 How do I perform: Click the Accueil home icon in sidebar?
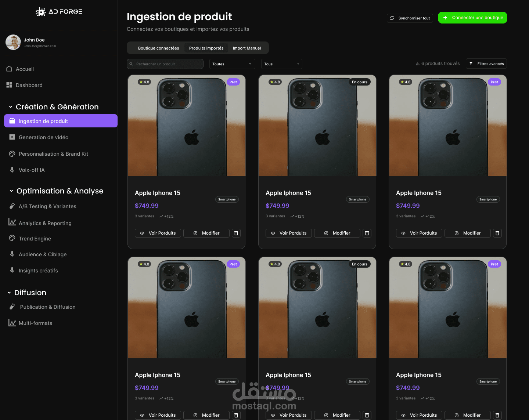10,69
